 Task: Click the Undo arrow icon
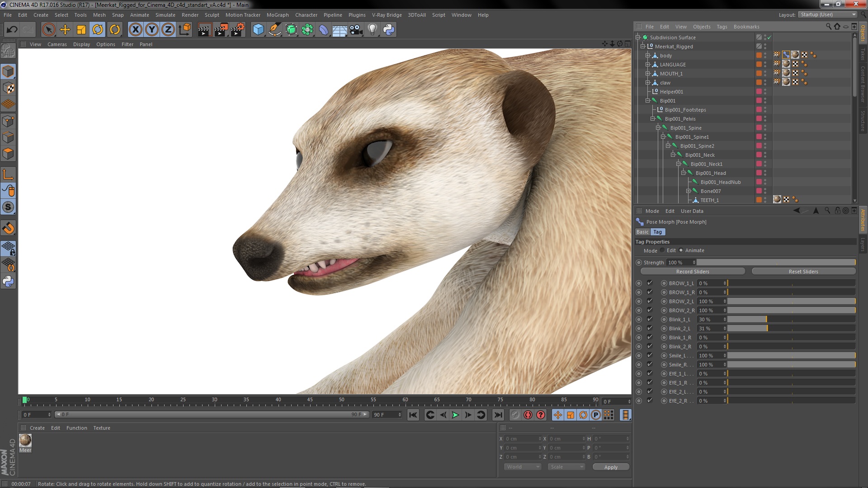(12, 30)
